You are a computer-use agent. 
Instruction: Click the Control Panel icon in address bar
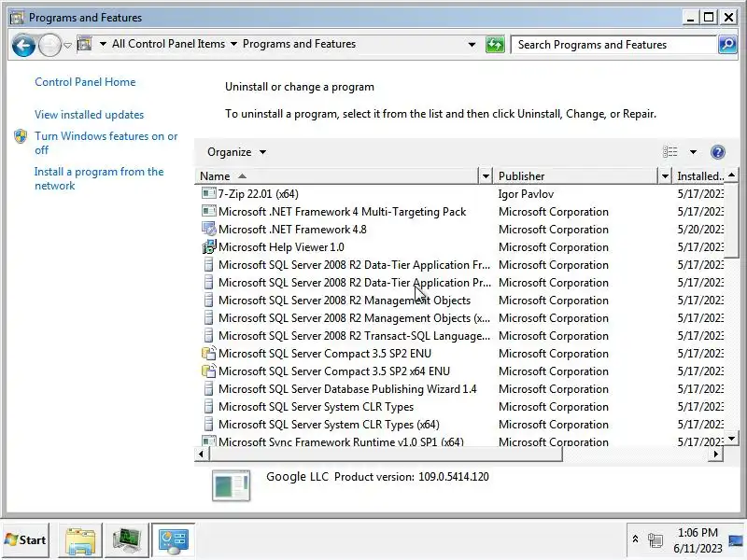85,44
